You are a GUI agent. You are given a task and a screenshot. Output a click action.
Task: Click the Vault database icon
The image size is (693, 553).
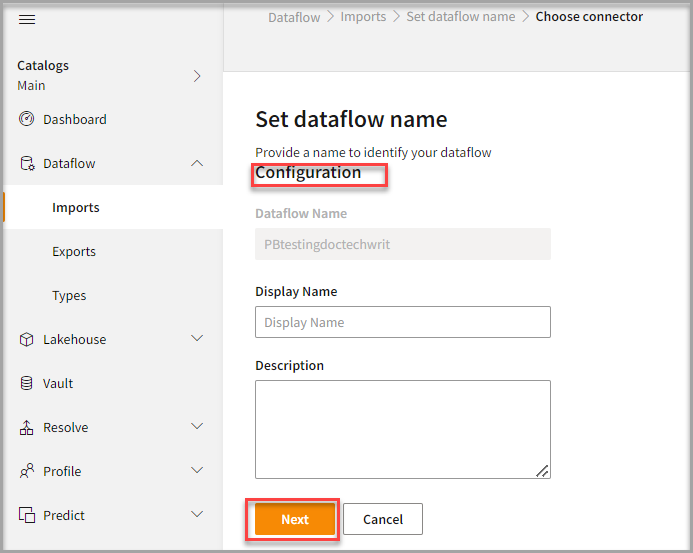pyautogui.click(x=27, y=384)
